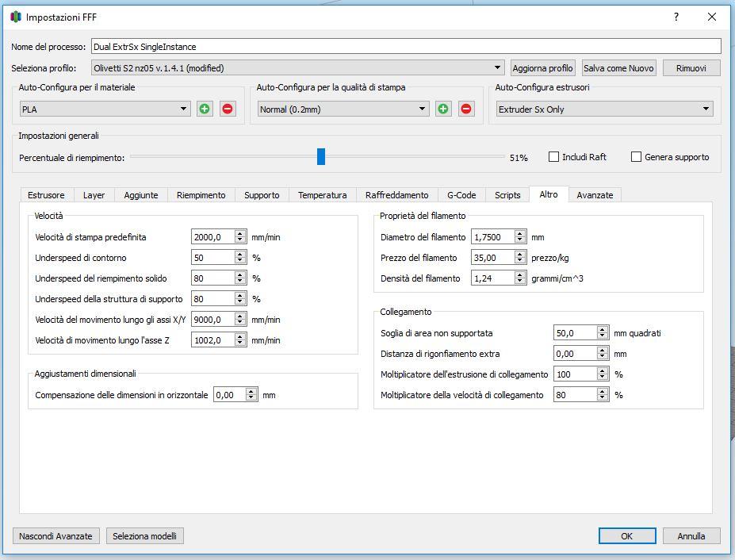
Task: Switch to the Temperatura tab
Action: coord(322,195)
